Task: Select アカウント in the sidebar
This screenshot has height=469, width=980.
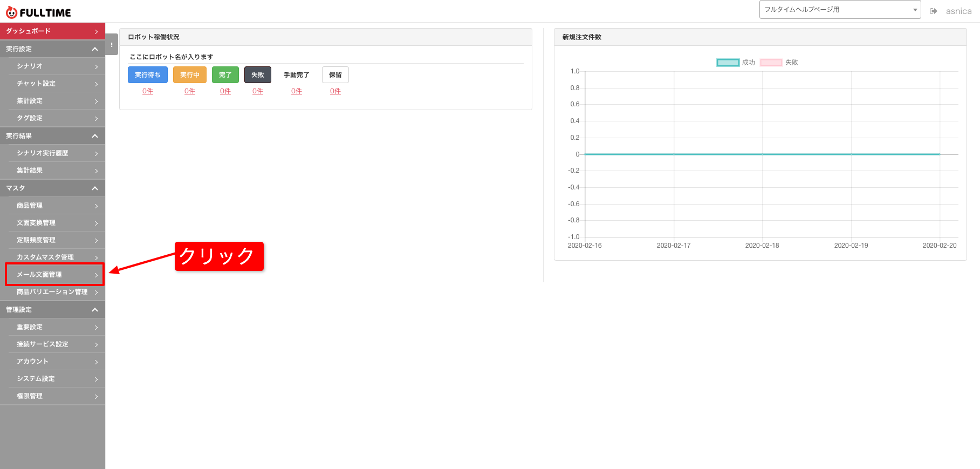Action: click(52, 362)
